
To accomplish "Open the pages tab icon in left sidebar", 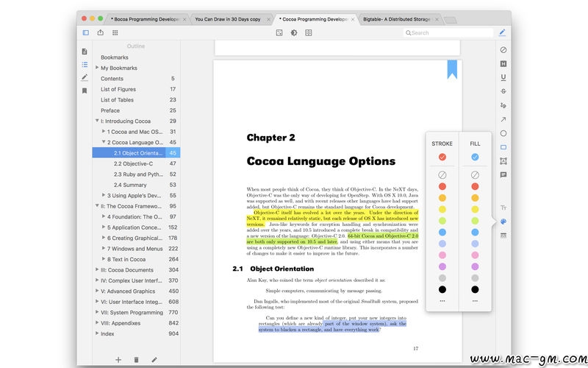I will pos(85,52).
